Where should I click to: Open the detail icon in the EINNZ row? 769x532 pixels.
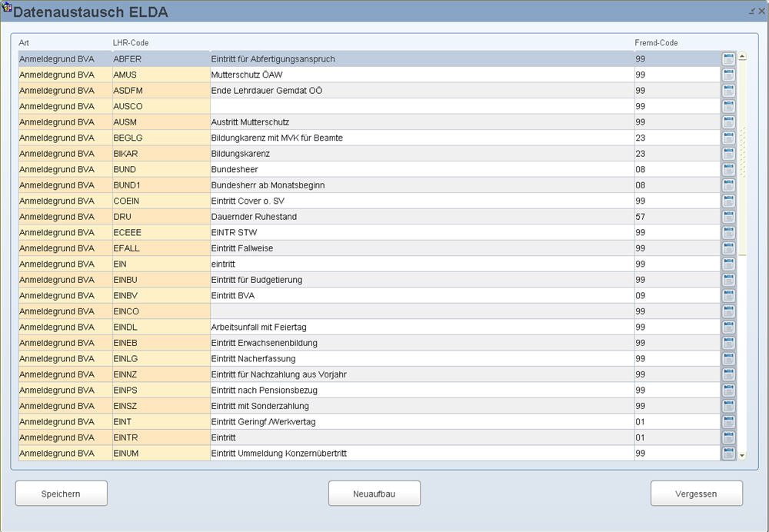point(728,374)
